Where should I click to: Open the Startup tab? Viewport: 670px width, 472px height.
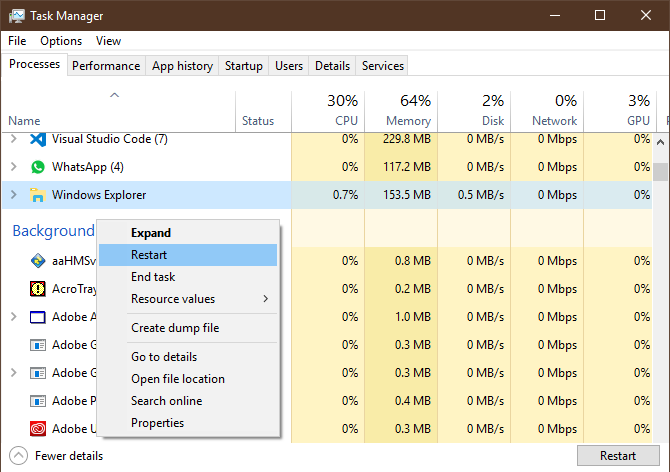point(244,66)
